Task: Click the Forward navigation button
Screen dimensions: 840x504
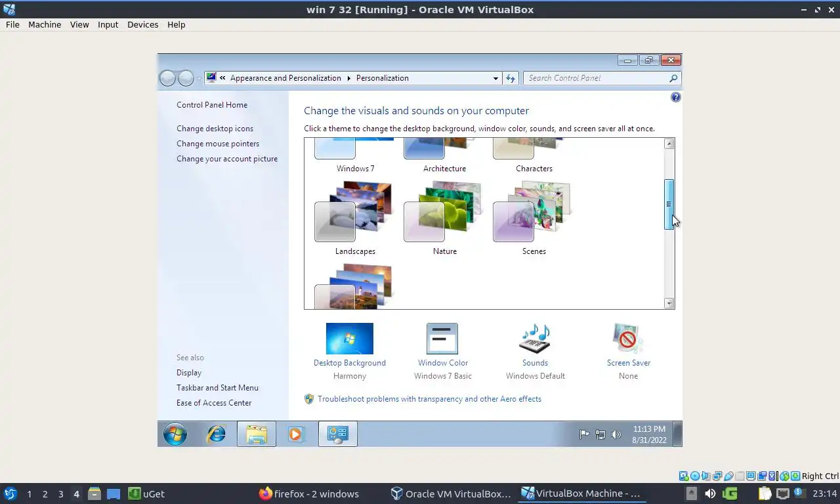Action: (x=186, y=78)
